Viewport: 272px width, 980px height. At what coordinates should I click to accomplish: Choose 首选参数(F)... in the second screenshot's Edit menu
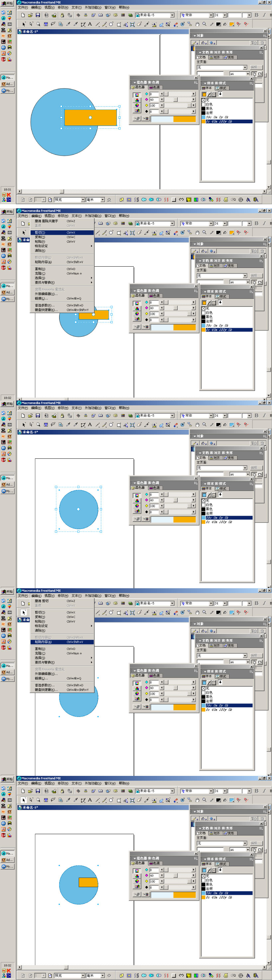click(x=62, y=306)
